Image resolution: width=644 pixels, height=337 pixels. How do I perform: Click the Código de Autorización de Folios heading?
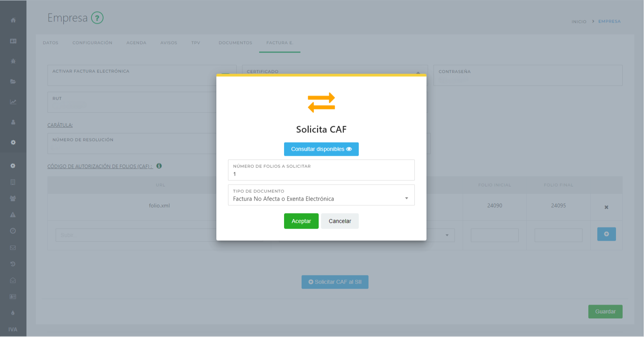click(x=100, y=166)
